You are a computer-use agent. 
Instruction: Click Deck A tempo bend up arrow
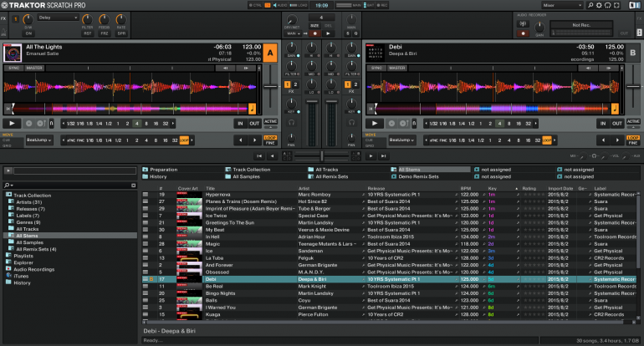pyautogui.click(x=246, y=69)
